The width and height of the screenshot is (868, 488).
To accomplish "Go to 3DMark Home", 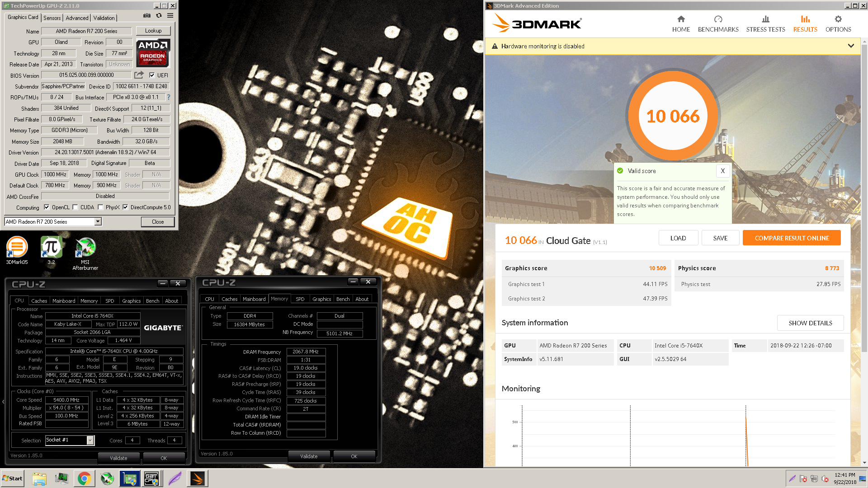I will (681, 24).
